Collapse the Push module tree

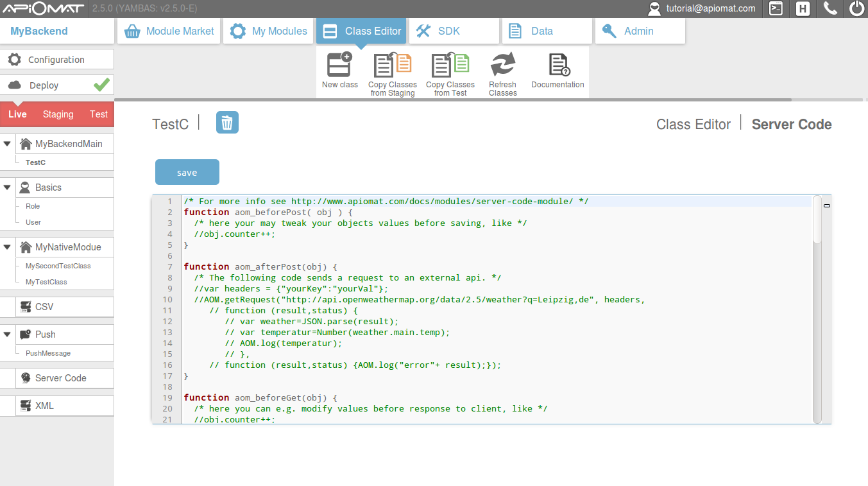pyautogui.click(x=8, y=334)
